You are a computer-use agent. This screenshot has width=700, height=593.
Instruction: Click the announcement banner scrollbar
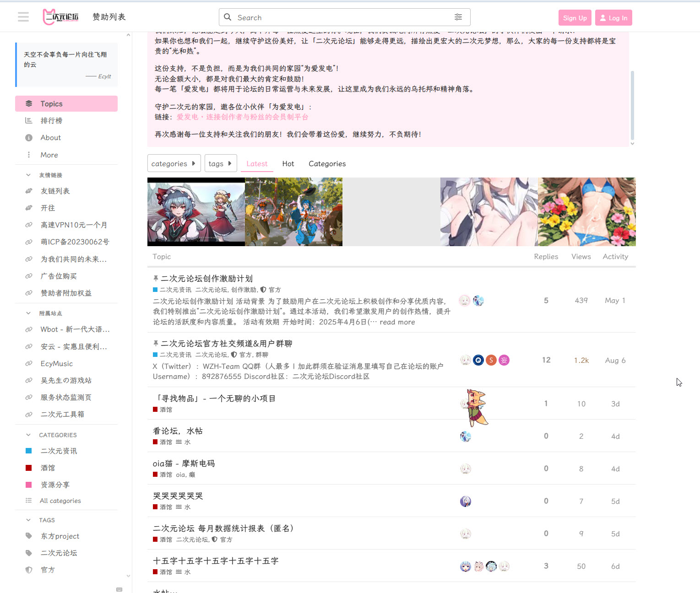632,105
